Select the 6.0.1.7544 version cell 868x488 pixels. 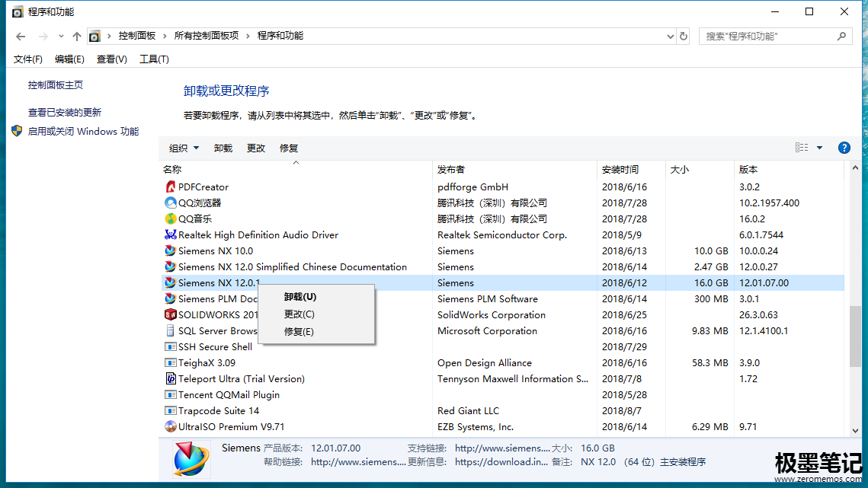760,235
